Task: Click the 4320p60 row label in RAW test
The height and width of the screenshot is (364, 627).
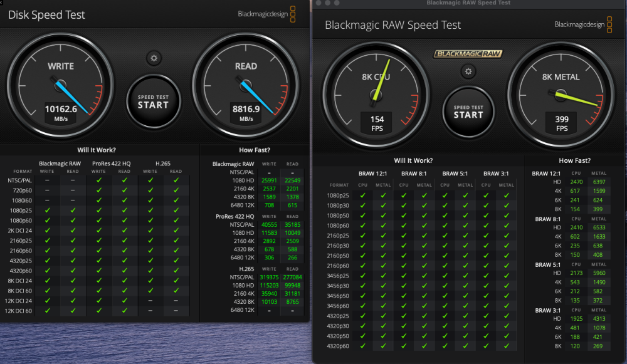Action: point(337,346)
